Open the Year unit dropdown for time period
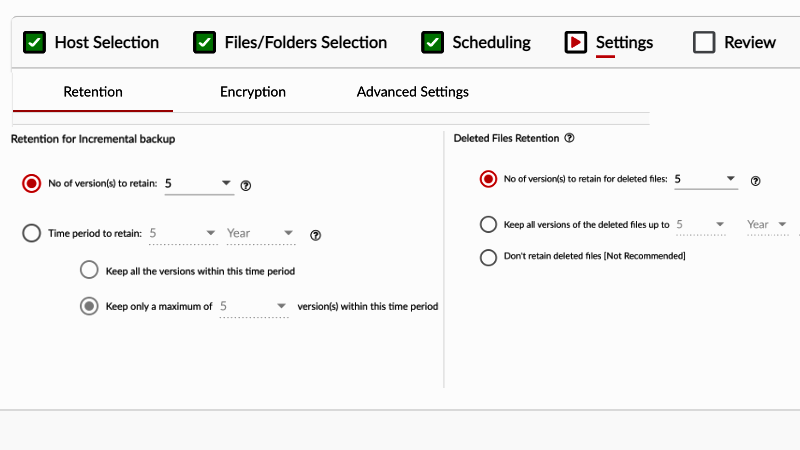 (x=261, y=234)
